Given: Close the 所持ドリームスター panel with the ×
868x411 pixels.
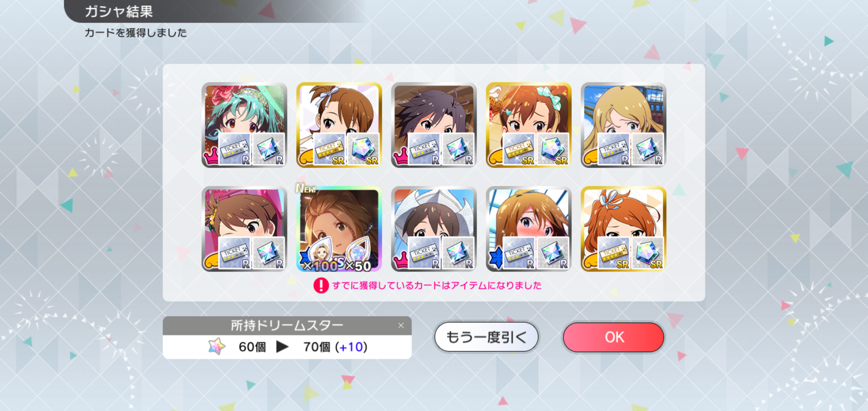Looking at the screenshot, I should point(401,325).
